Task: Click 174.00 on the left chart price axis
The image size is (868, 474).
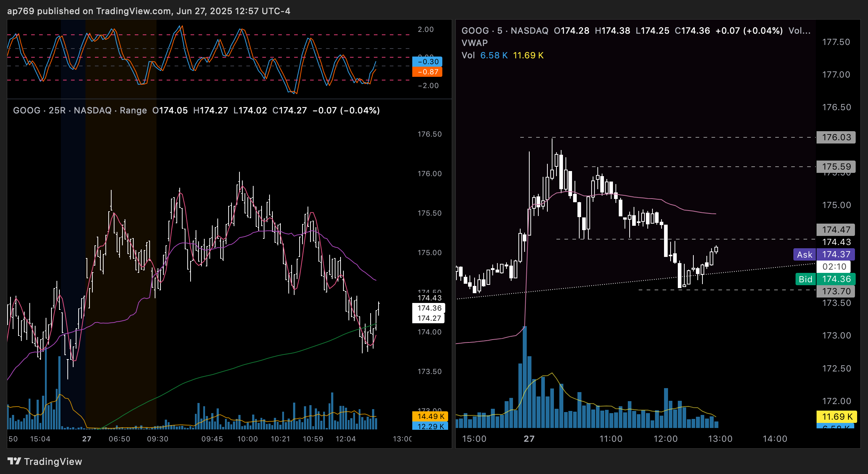Action: click(430, 332)
